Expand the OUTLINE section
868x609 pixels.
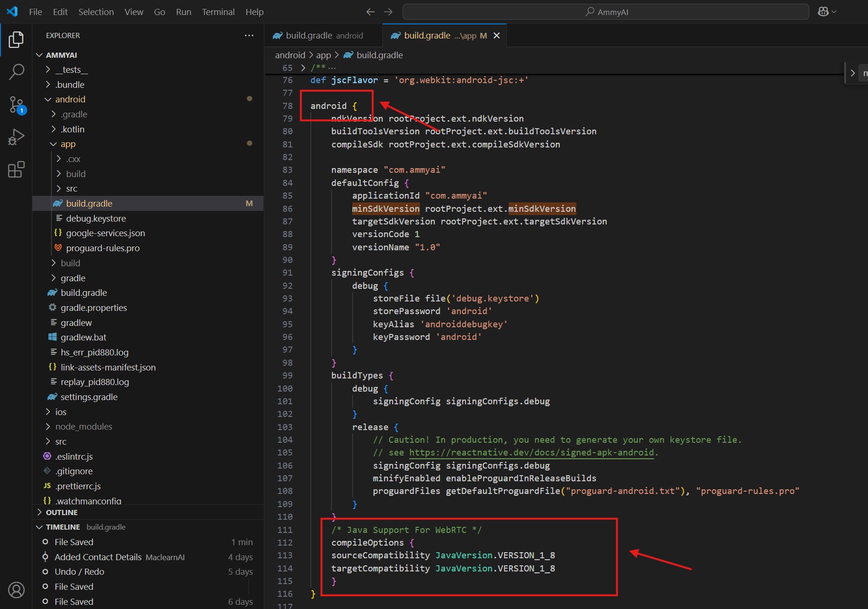tap(62, 512)
